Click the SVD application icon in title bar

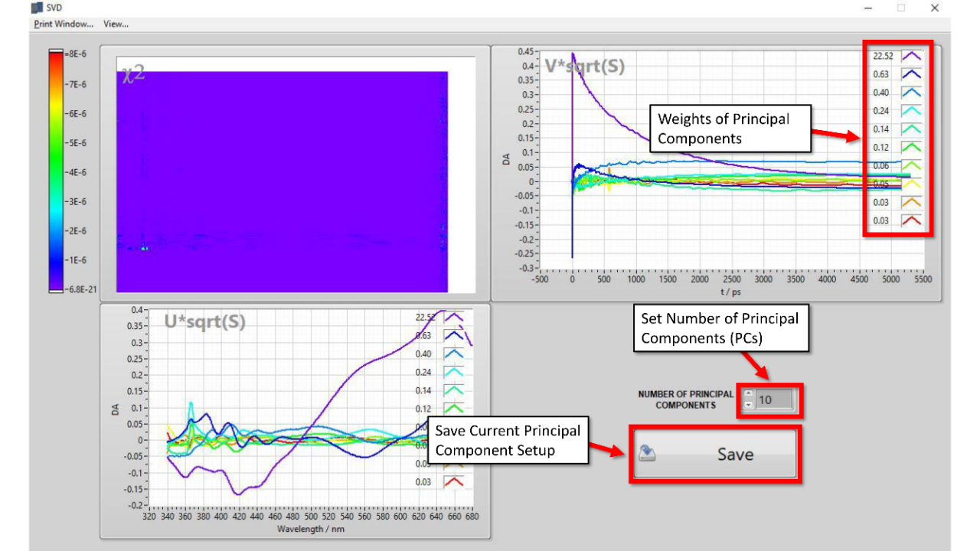[36, 8]
